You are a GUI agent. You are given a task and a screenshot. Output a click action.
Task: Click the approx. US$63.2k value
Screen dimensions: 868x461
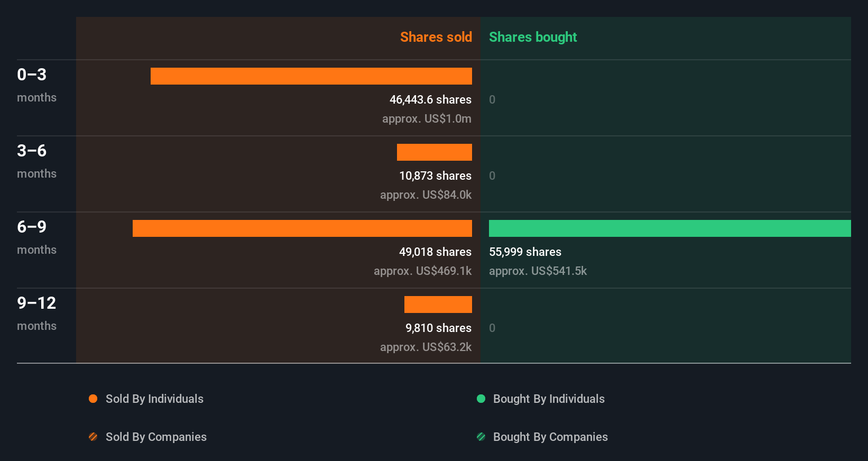tap(426, 347)
